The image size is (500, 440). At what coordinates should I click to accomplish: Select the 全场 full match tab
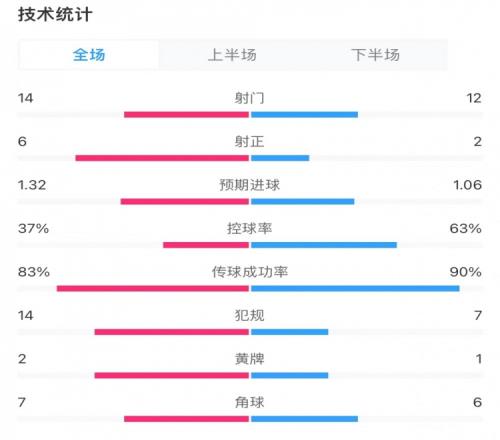coord(89,55)
